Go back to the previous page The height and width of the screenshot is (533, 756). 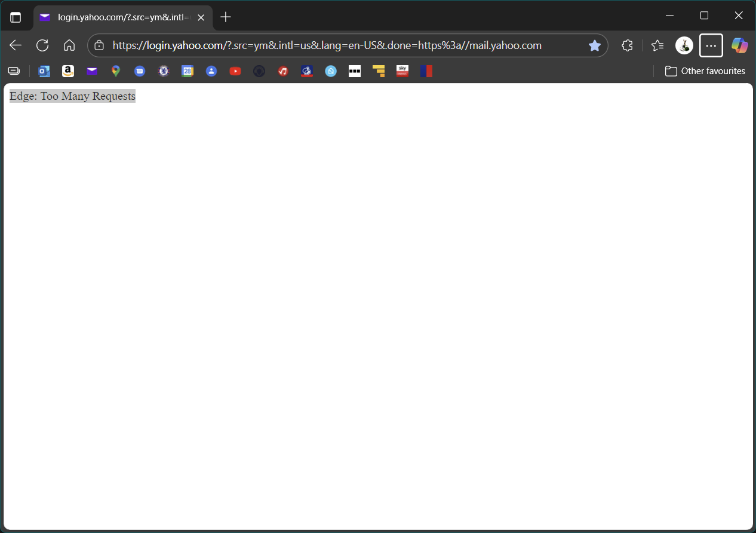click(x=16, y=45)
